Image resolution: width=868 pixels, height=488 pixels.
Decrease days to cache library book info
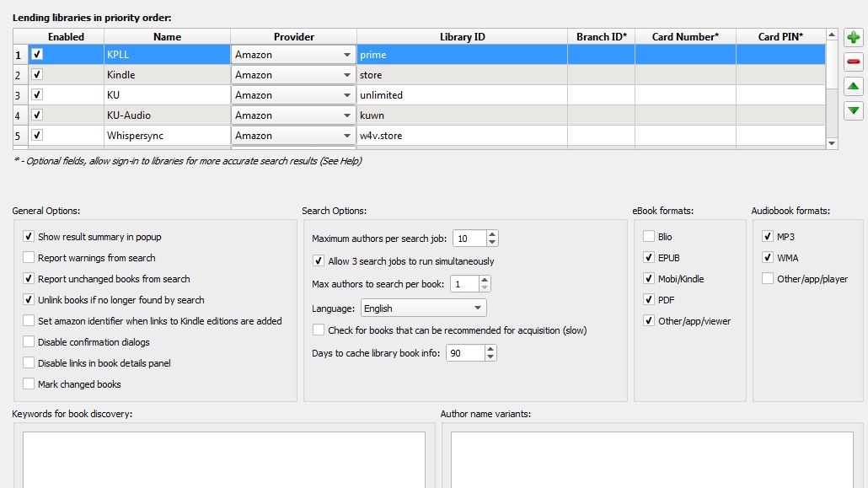[490, 357]
